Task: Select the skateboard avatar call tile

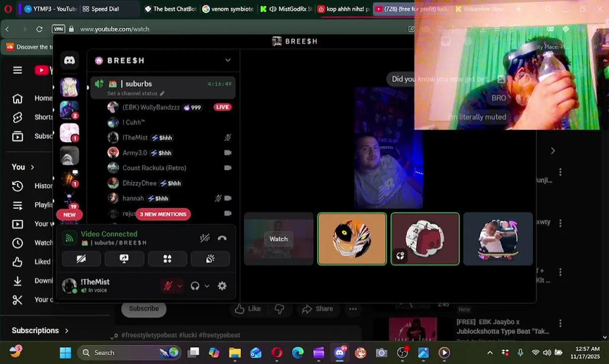Action: coord(498,239)
